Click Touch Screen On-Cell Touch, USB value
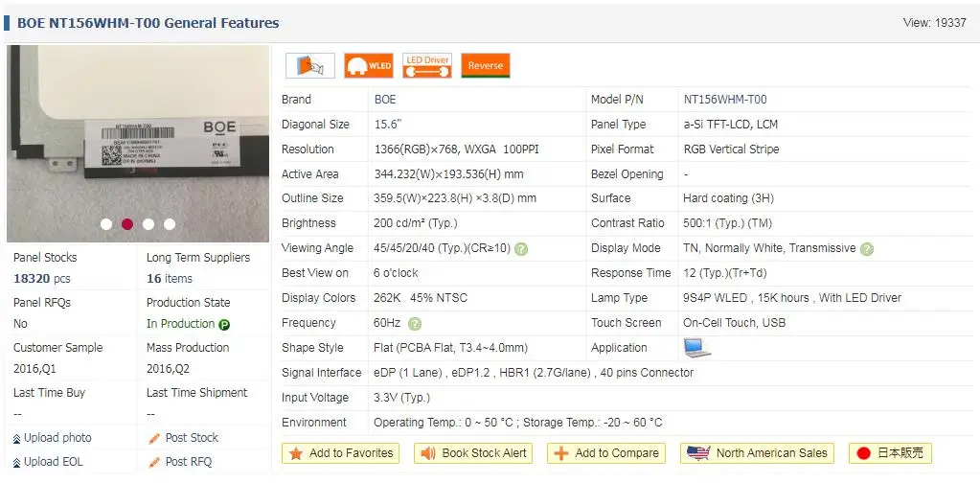Screen dimensions: 980x483 [735, 323]
